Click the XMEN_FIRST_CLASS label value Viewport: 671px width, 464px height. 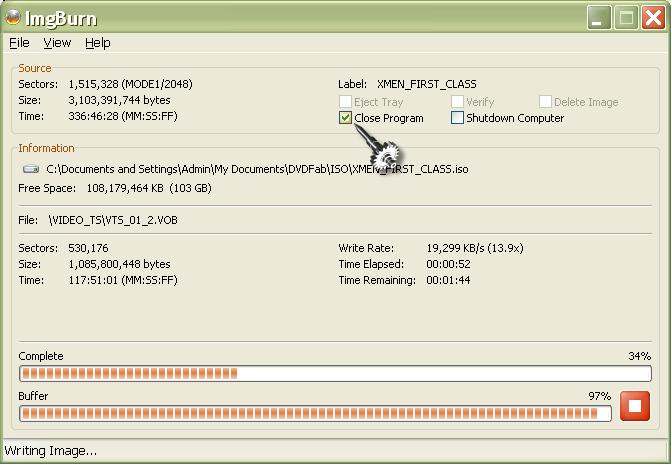[427, 84]
